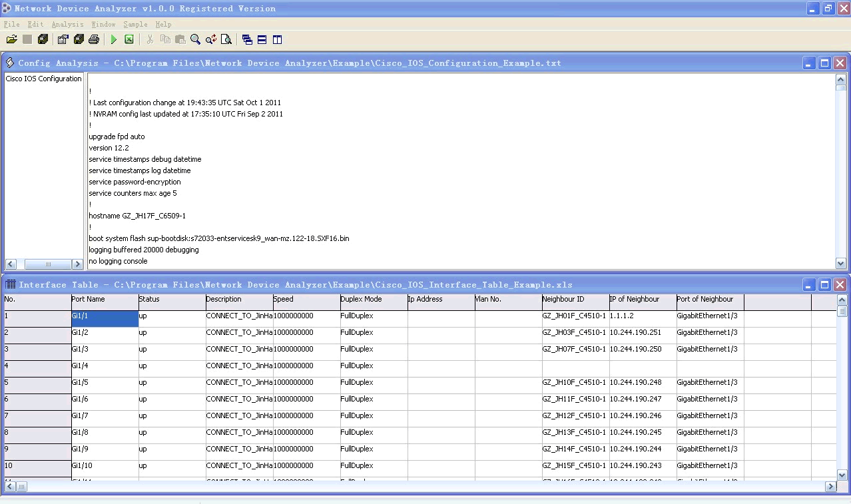
Task: Click the left pane scroll right arrow
Action: pos(77,264)
